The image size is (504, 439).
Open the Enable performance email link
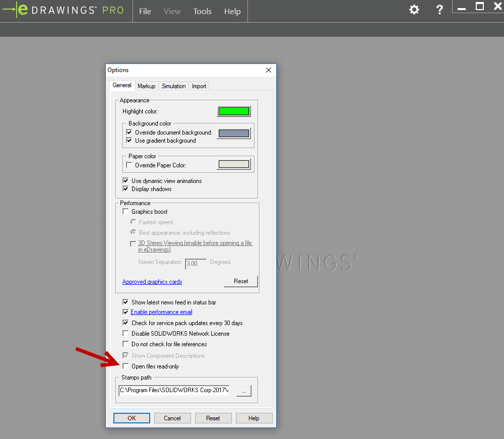161,311
